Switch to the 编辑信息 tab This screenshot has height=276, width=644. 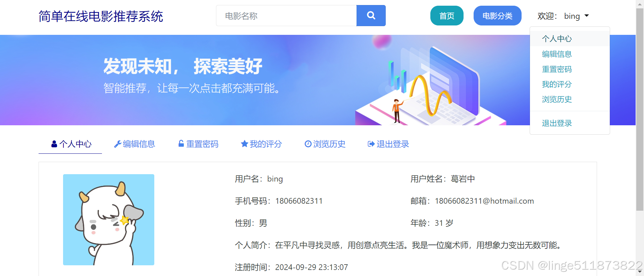tap(134, 144)
